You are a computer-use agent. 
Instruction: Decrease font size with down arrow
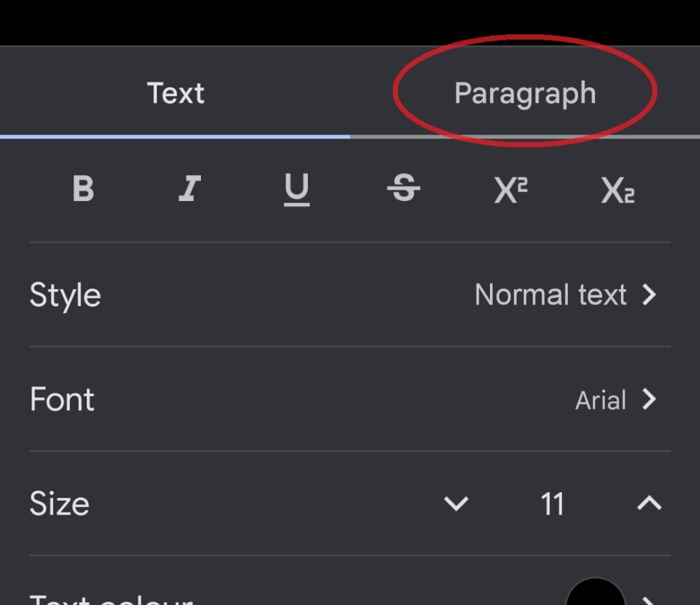pyautogui.click(x=456, y=503)
